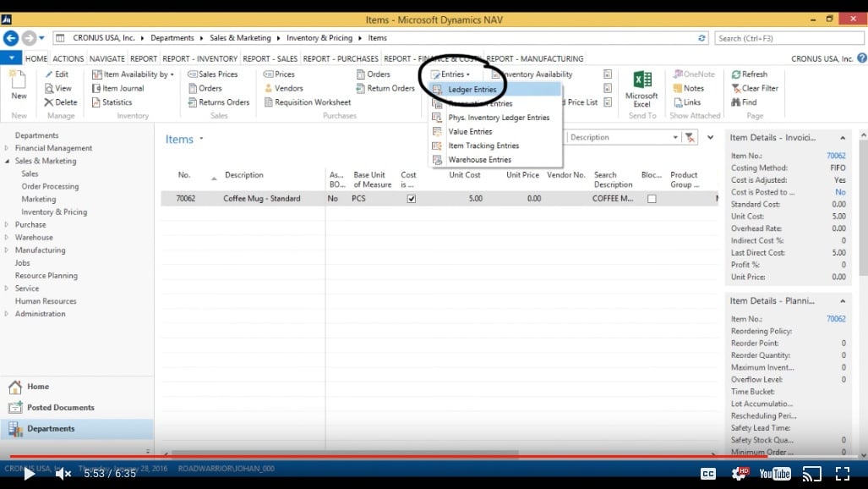
Task: Expand the filter pane chevron
Action: [x=710, y=138]
